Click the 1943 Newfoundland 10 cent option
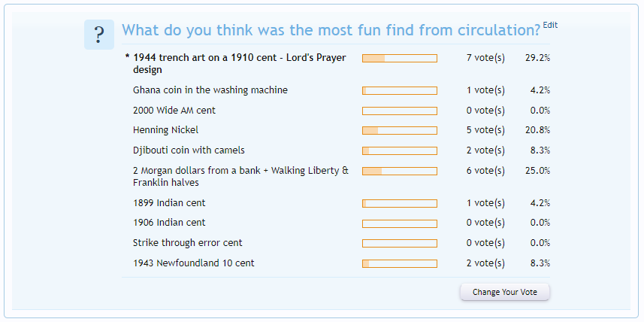This screenshot has width=644, height=322. pos(193,263)
